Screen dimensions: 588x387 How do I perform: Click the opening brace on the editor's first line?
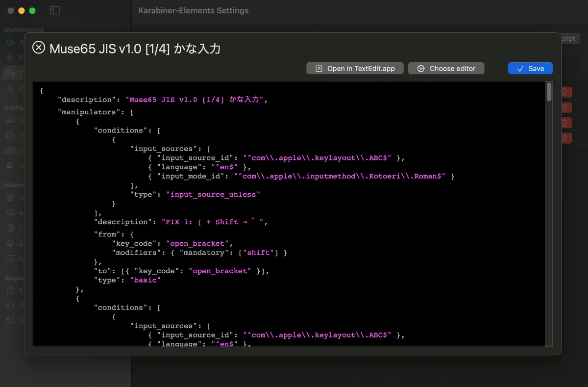pos(42,90)
